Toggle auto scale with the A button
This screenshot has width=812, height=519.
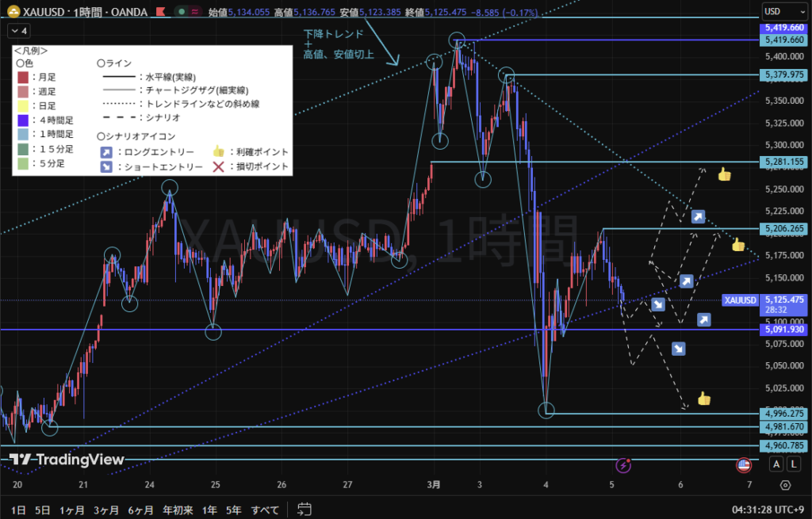coord(775,464)
